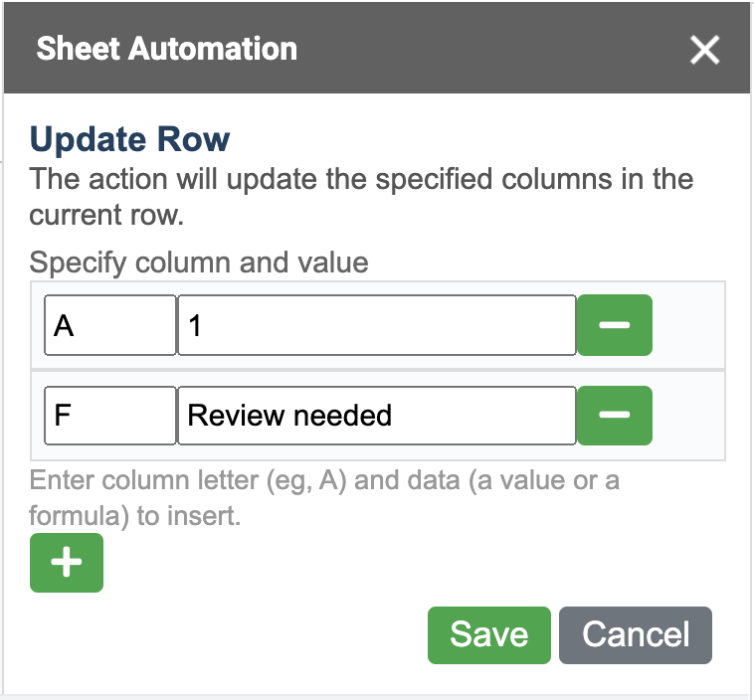Image resolution: width=754 pixels, height=700 pixels.
Task: Click the column letter field containing A
Action: pos(109,325)
